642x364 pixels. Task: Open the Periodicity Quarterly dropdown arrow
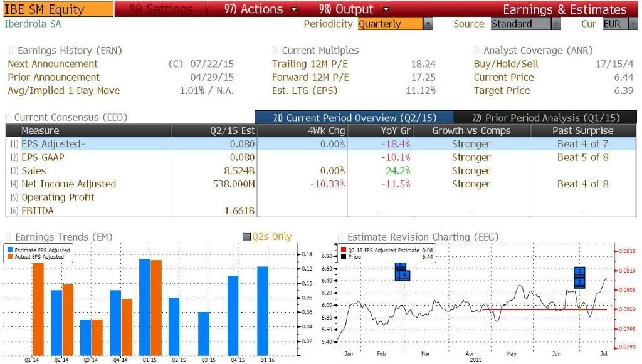[428, 24]
